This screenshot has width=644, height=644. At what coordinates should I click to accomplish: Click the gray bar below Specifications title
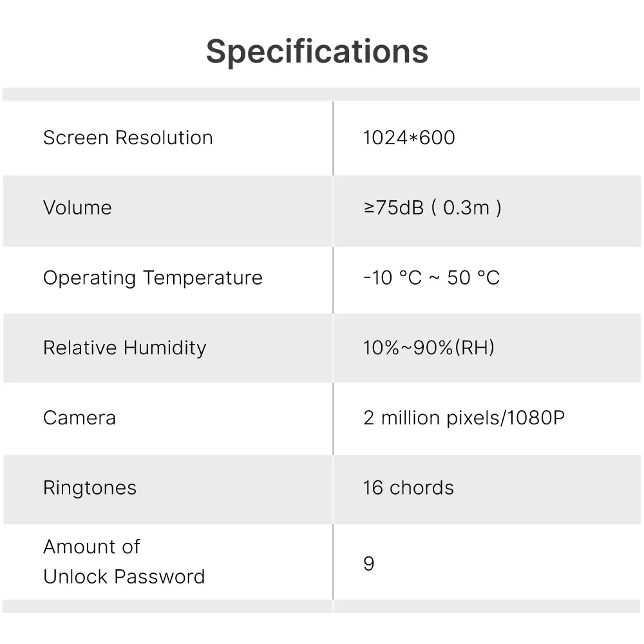[x=322, y=94]
